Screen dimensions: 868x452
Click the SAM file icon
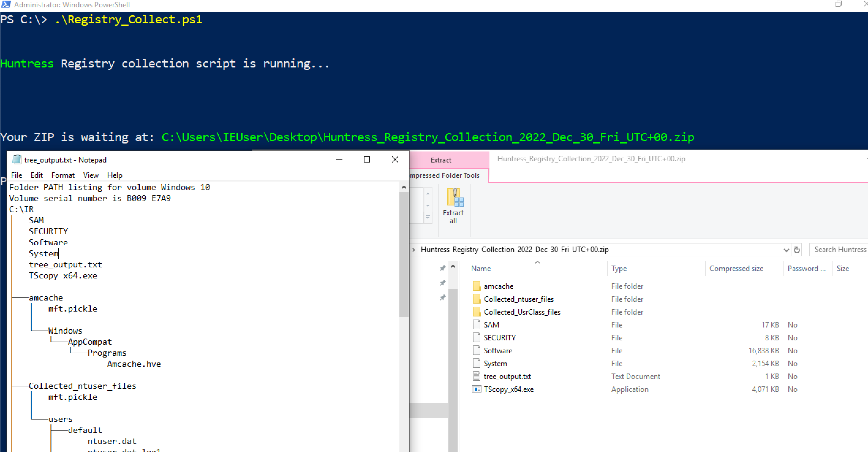tap(477, 325)
